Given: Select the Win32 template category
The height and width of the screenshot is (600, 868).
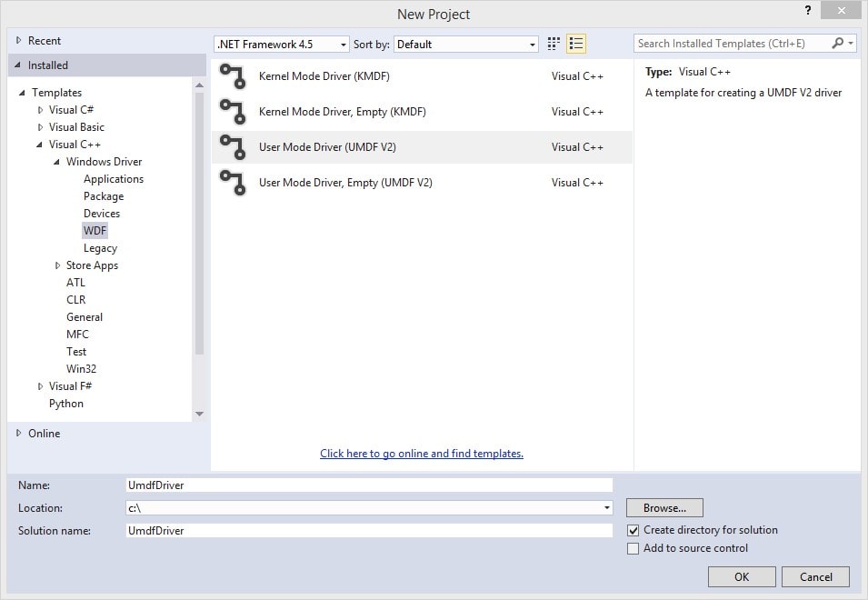Looking at the screenshot, I should point(81,369).
